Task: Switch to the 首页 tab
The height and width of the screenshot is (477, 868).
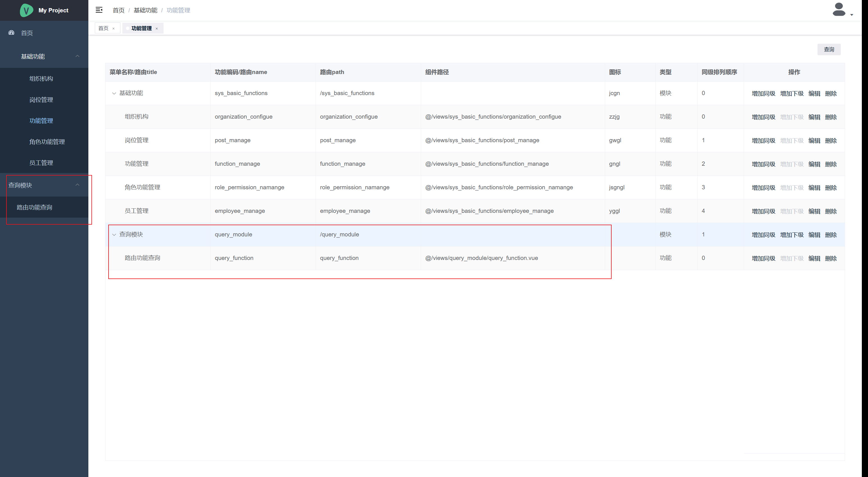Action: (x=104, y=28)
